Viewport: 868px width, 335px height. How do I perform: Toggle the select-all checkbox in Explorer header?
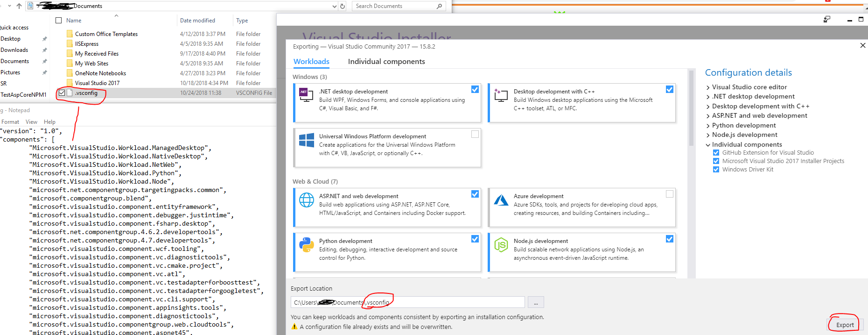58,20
